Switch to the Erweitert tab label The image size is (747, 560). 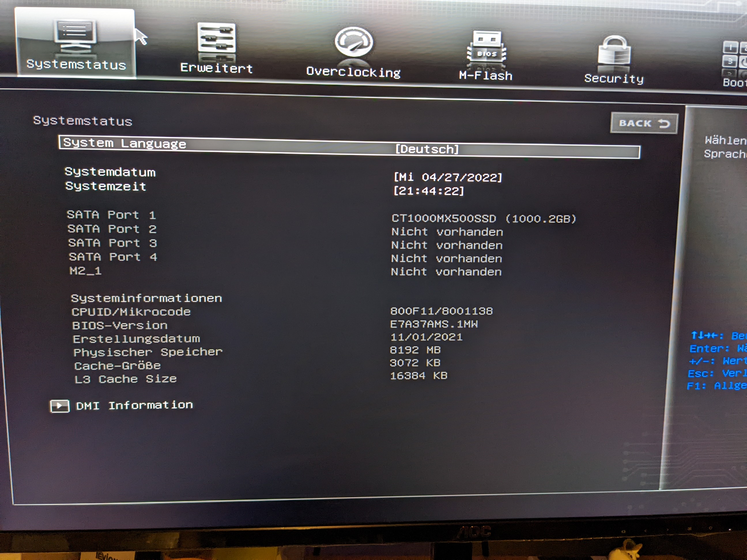click(216, 68)
